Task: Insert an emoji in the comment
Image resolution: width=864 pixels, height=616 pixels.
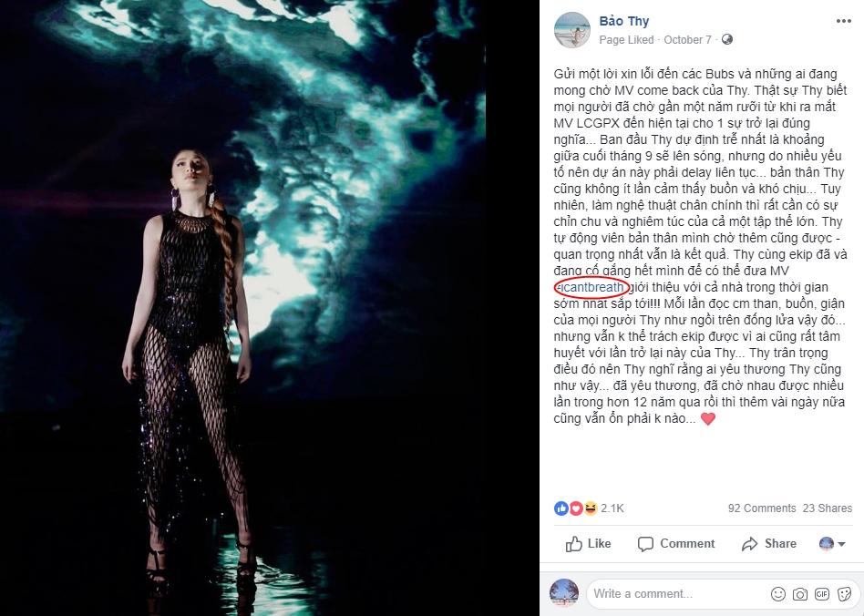Action: click(778, 594)
